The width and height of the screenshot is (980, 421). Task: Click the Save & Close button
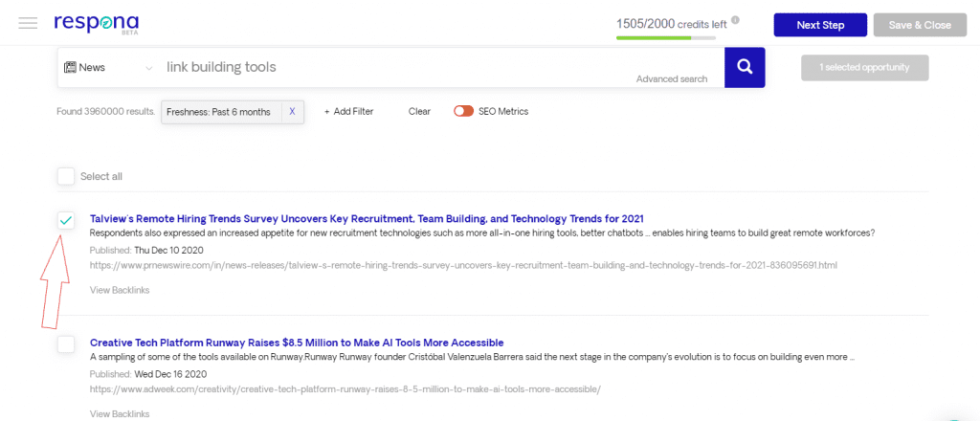920,25
